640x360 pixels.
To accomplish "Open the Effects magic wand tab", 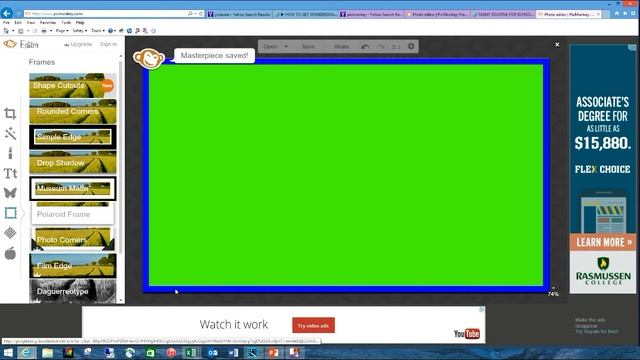I will click(10, 133).
